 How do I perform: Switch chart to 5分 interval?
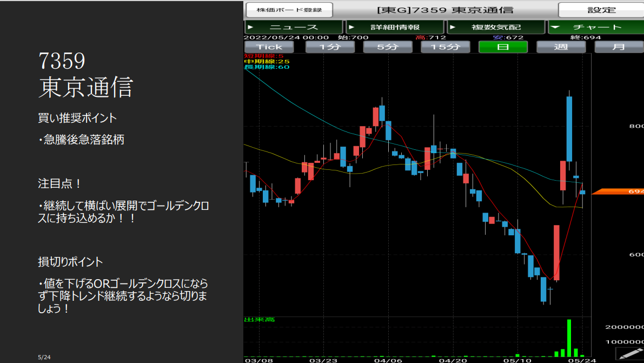pos(387,47)
